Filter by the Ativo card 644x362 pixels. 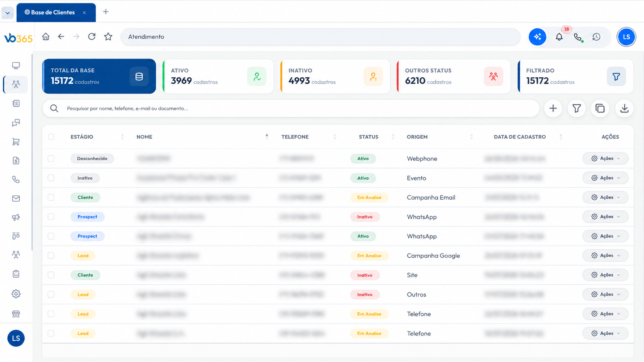tap(218, 76)
